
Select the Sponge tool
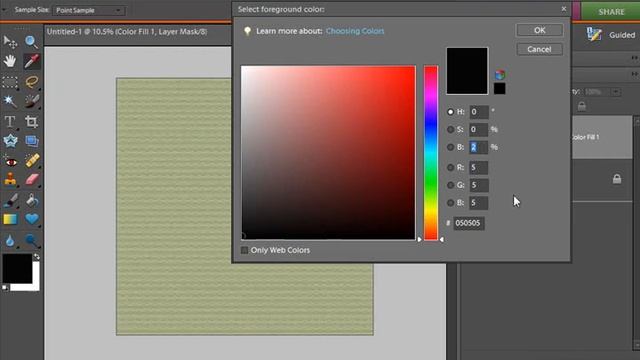tap(31, 240)
